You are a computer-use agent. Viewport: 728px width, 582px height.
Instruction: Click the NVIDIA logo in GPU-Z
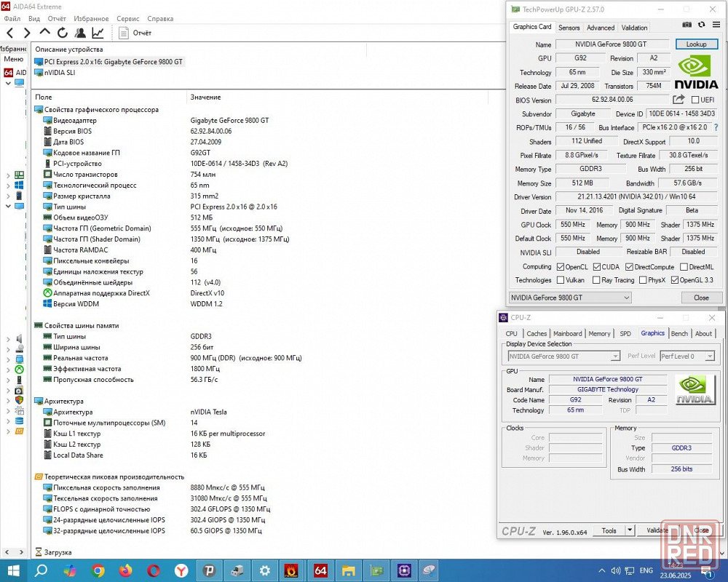tap(695, 72)
